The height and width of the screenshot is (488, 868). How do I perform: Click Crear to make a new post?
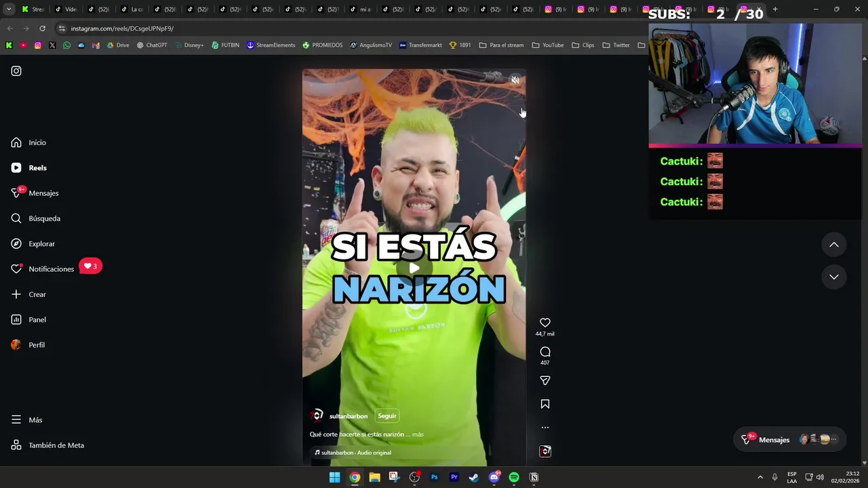click(x=28, y=294)
